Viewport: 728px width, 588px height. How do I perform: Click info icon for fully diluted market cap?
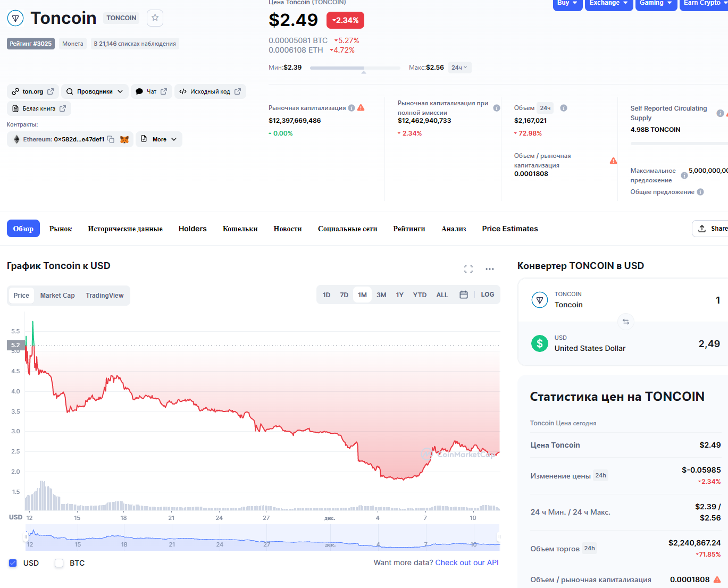(x=497, y=108)
